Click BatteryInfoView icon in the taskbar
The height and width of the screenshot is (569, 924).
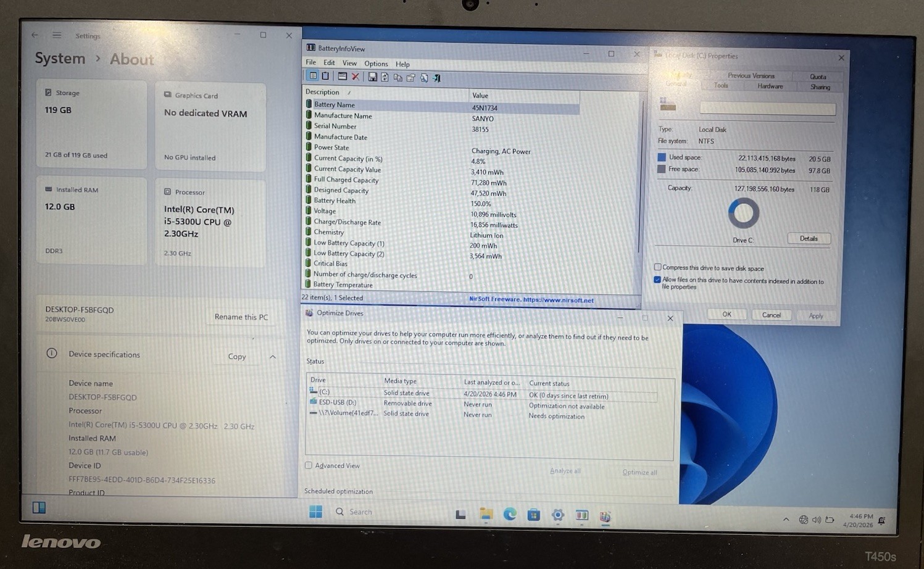tap(581, 515)
